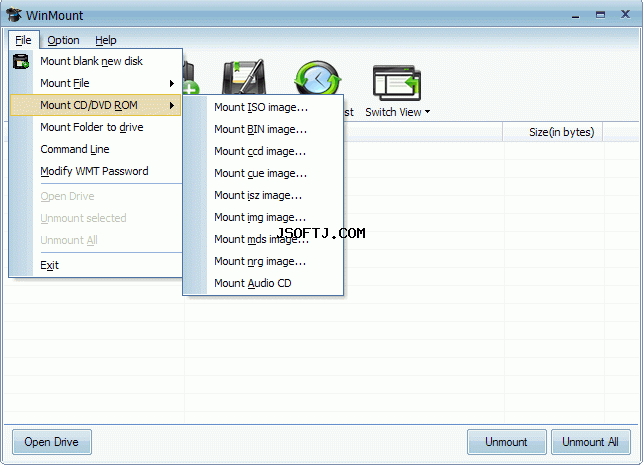
Task: Click the WinMount app logo in title bar
Action: click(14, 15)
